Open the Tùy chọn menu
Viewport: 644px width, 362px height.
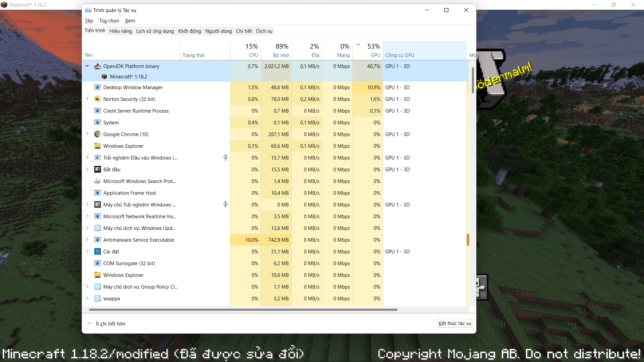point(109,21)
